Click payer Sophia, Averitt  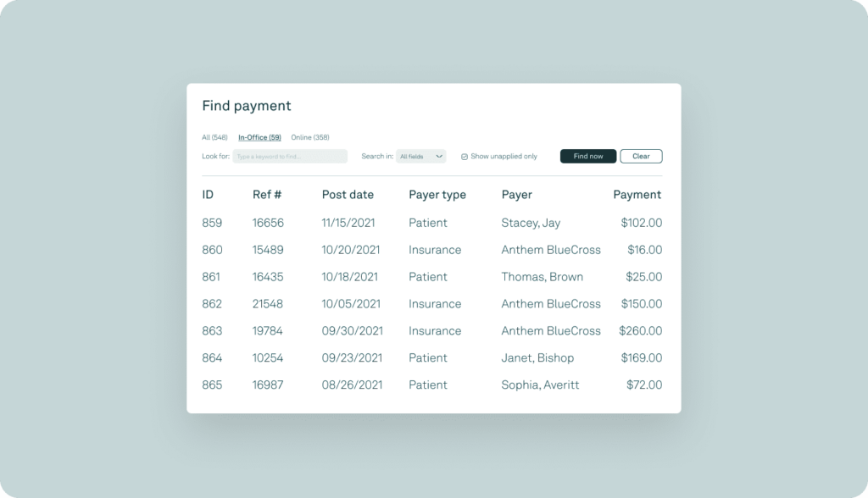(x=540, y=385)
